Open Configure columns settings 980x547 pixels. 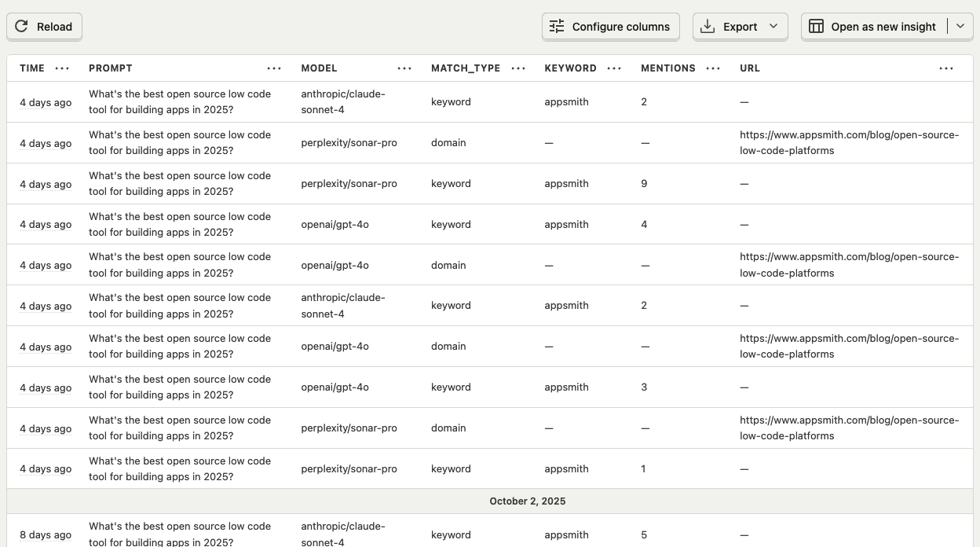coord(610,27)
